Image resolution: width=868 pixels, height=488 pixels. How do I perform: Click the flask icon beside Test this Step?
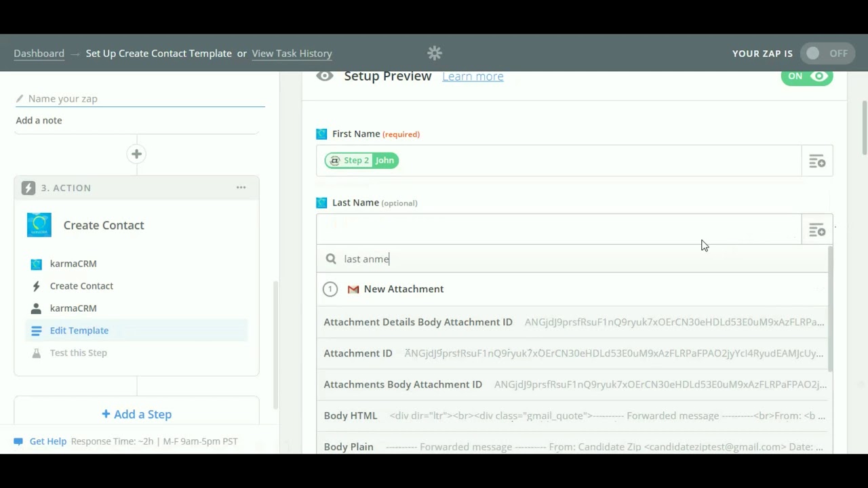tap(37, 353)
